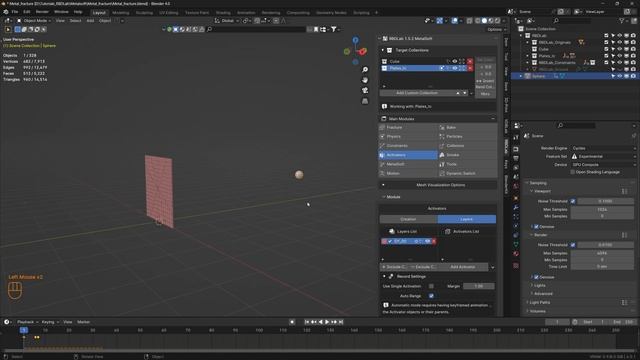Select the Layers tab in Activators
Image resolution: width=640 pixels, height=360 pixels.
pyautogui.click(x=467, y=219)
